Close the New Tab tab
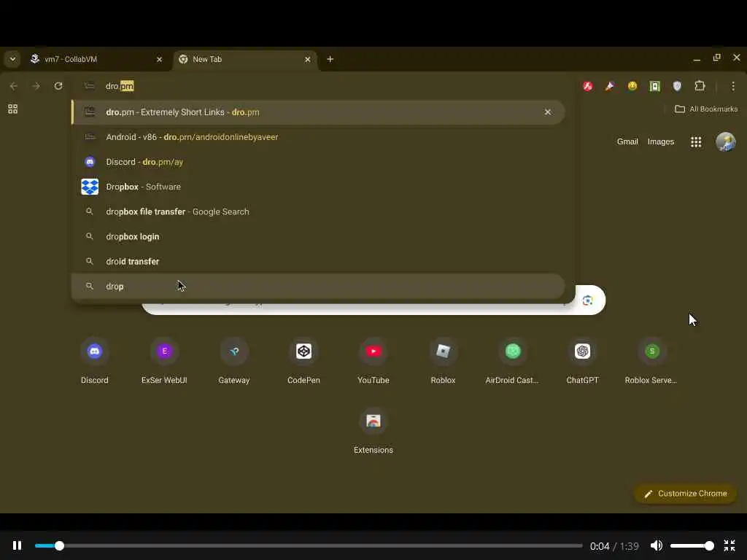 click(307, 60)
